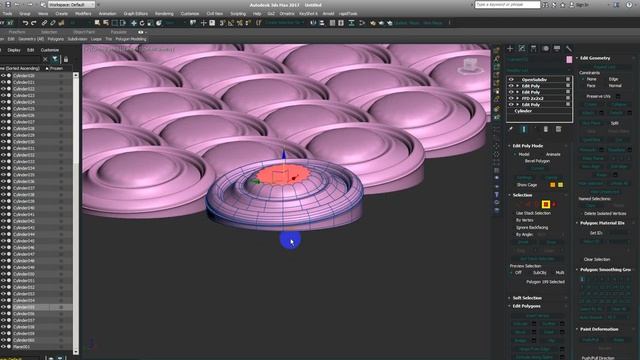Click the Clear Selection button

click(597, 259)
